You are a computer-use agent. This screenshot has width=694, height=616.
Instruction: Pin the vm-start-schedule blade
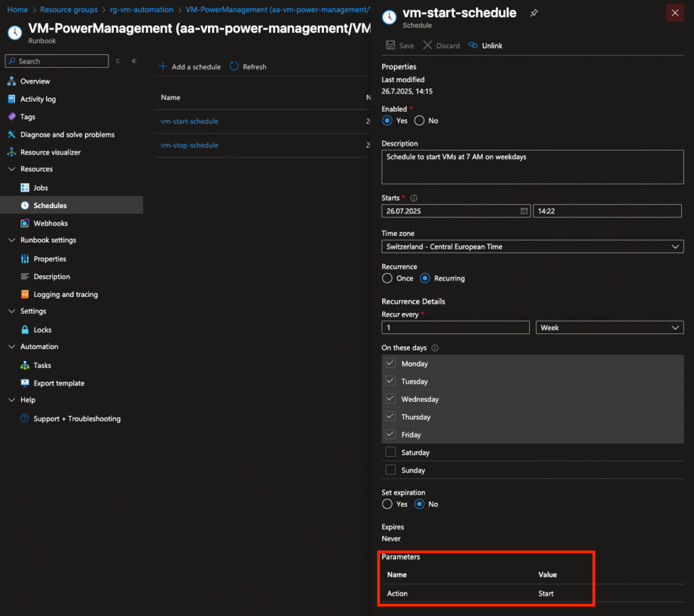point(534,14)
